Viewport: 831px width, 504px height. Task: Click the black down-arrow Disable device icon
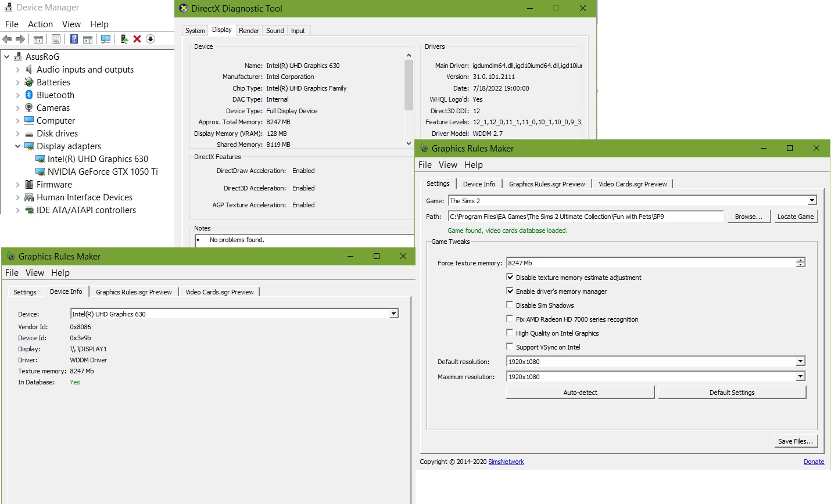[x=151, y=39]
